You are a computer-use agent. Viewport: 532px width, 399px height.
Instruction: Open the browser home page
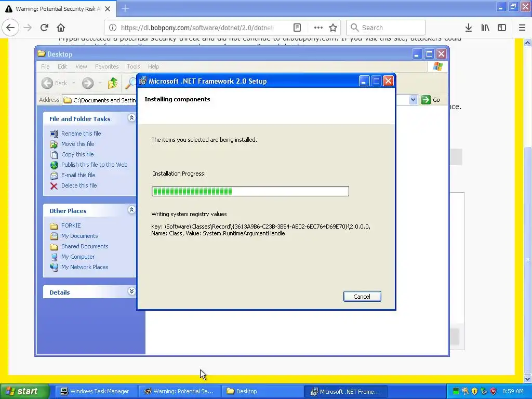click(x=61, y=28)
